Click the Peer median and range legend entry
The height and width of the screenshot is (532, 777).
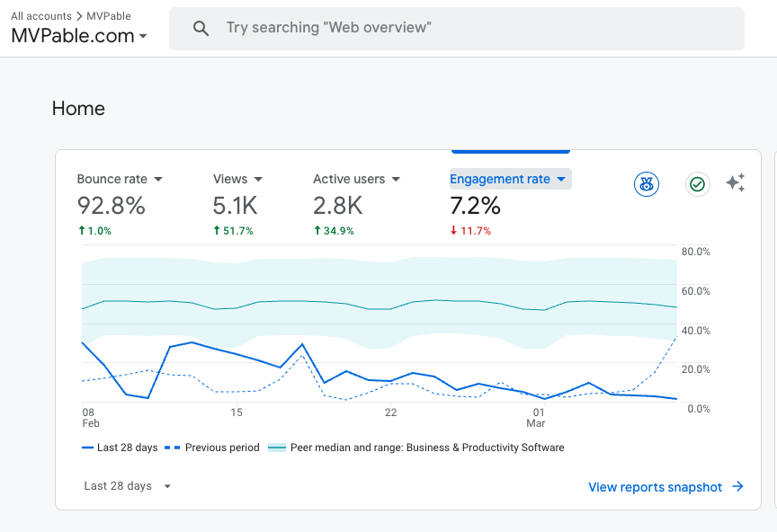[x=415, y=448]
